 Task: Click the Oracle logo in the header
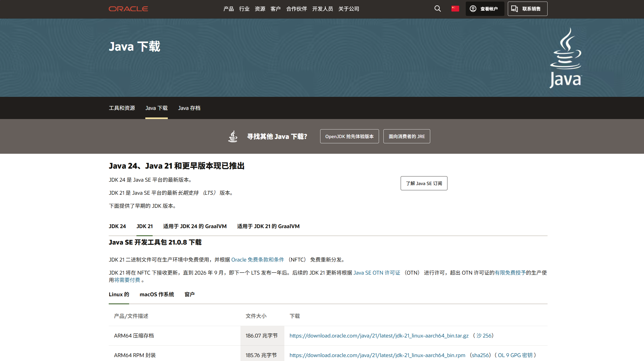tap(128, 9)
